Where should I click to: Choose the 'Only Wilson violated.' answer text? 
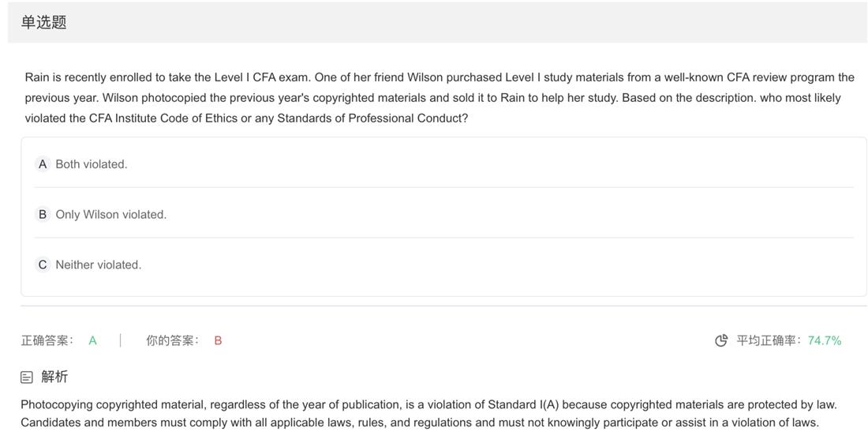(x=111, y=215)
